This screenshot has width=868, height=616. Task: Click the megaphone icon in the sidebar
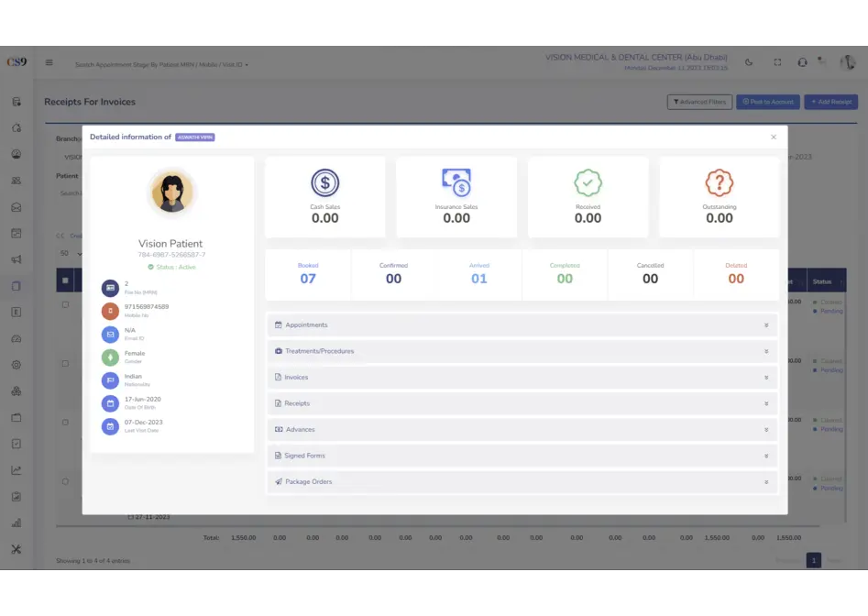(x=16, y=259)
